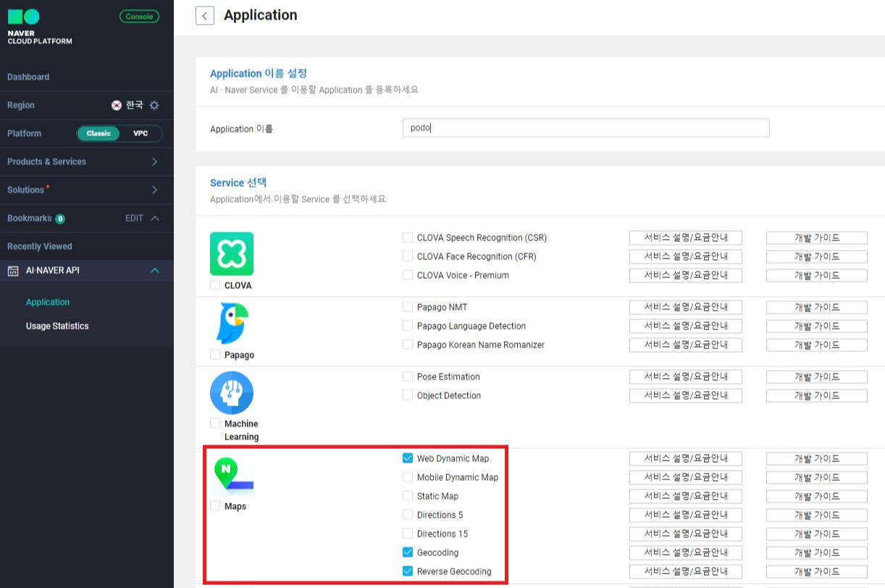Enable Papago NMT service

click(x=408, y=307)
